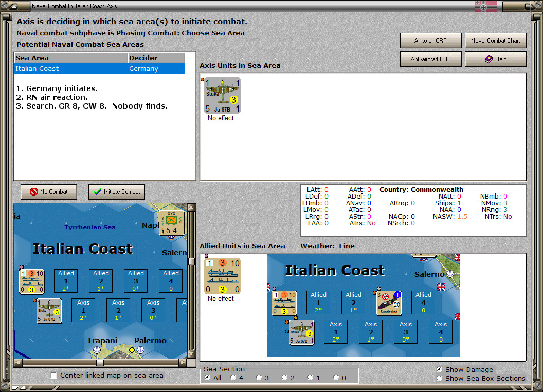This screenshot has height=392, width=543.
Task: Click the Sea Area column header
Action: pos(71,58)
